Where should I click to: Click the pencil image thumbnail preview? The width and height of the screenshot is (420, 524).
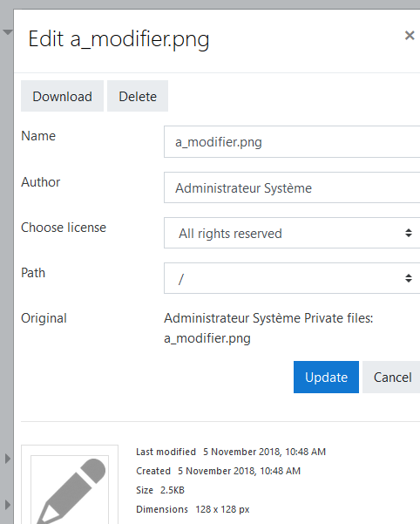click(70, 485)
